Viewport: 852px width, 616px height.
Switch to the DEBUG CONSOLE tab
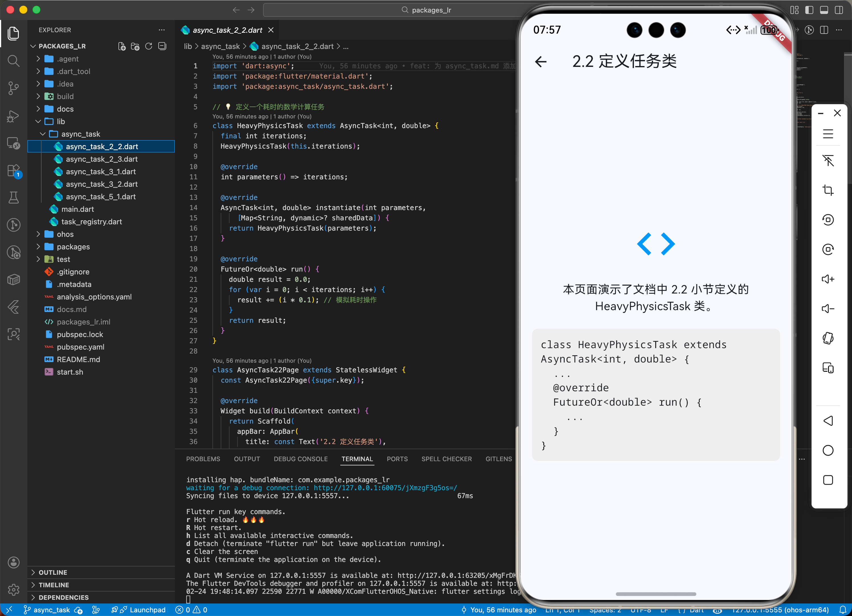pos(300,459)
